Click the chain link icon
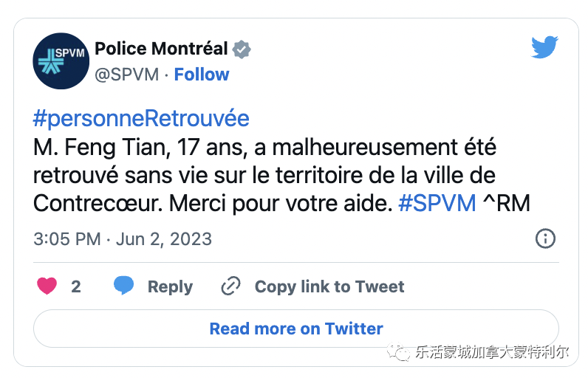This screenshot has height=378, width=588. tap(230, 286)
